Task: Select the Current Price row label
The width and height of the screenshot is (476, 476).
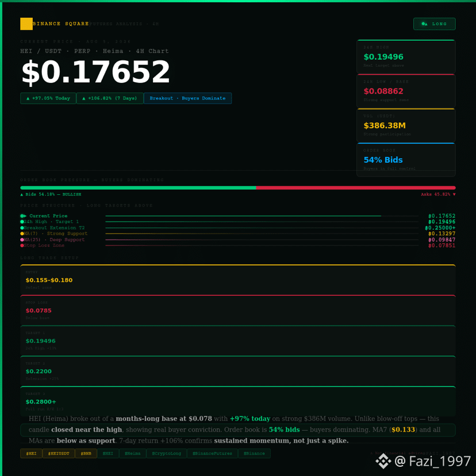Action: click(48, 216)
